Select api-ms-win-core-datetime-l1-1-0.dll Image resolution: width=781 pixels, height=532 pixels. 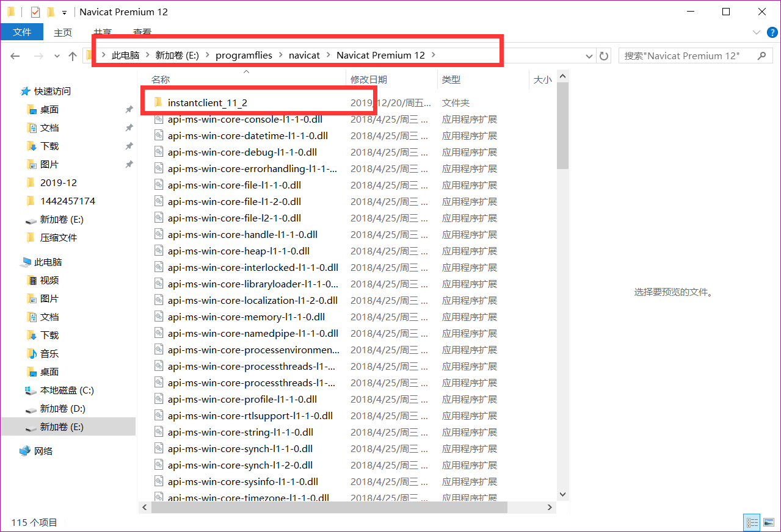tap(247, 136)
